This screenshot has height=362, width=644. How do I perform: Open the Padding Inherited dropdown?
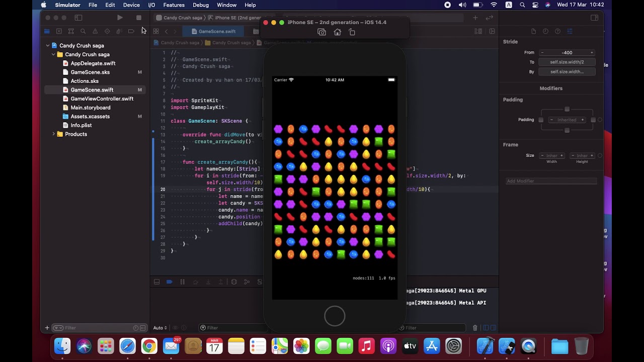(567, 120)
